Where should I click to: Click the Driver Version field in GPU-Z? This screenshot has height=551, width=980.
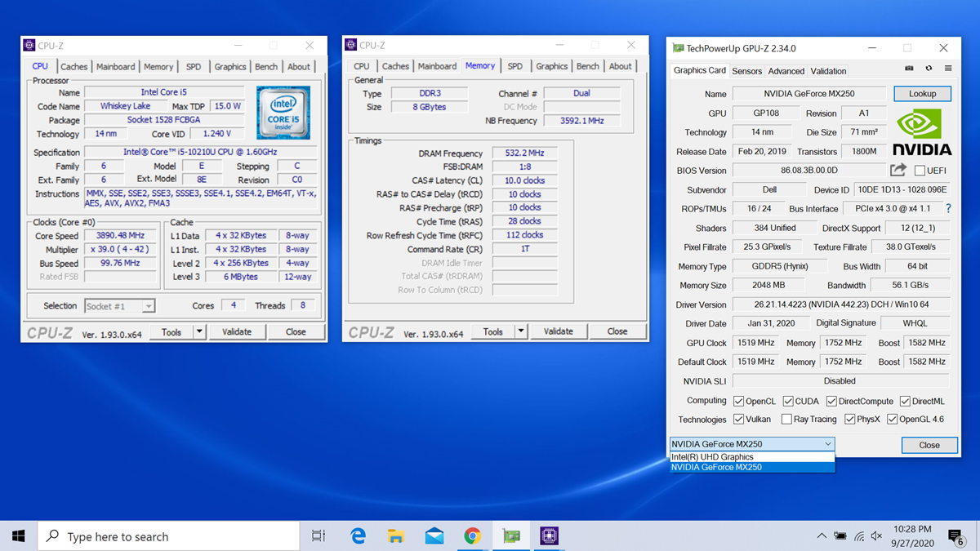click(841, 304)
